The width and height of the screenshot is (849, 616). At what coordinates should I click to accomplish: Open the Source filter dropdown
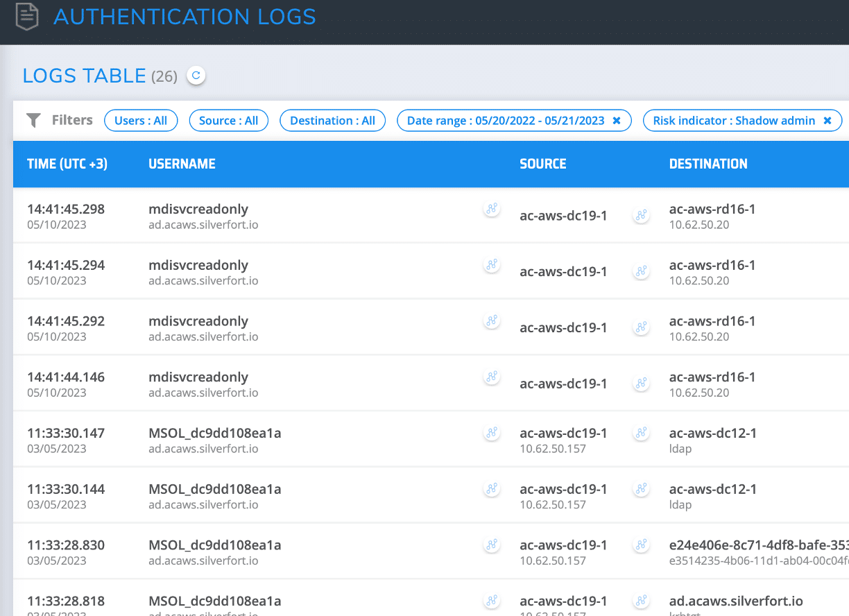pyautogui.click(x=228, y=120)
